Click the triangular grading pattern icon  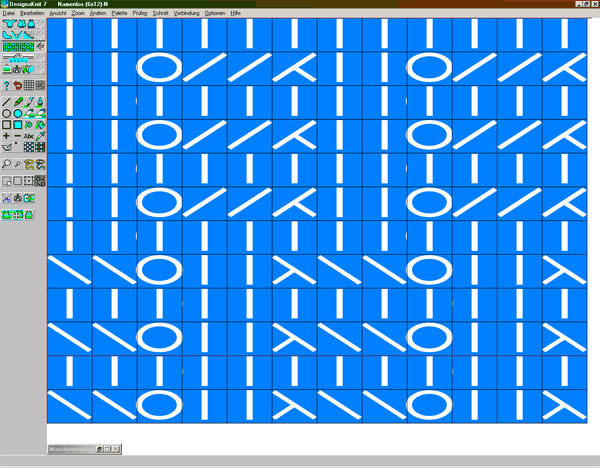coord(29,35)
